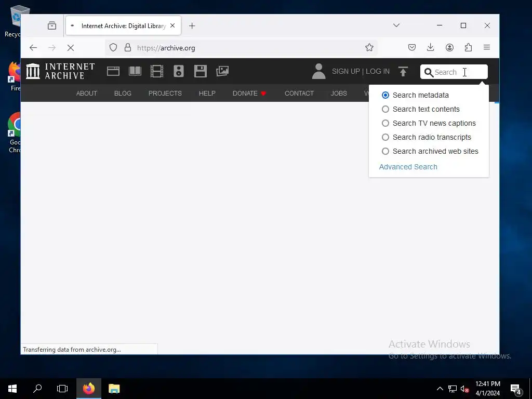Open the CONTACT menu item
The width and height of the screenshot is (532, 399).
[299, 94]
